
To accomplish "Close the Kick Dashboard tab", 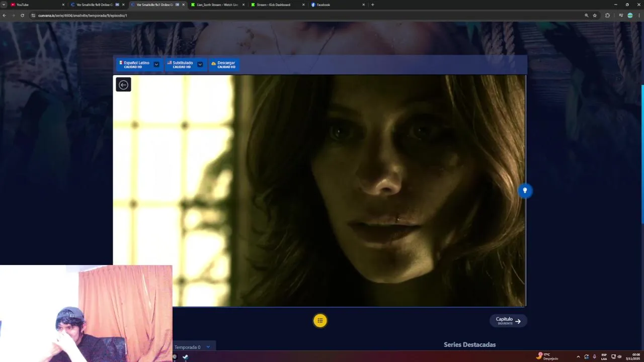I will (x=303, y=5).
